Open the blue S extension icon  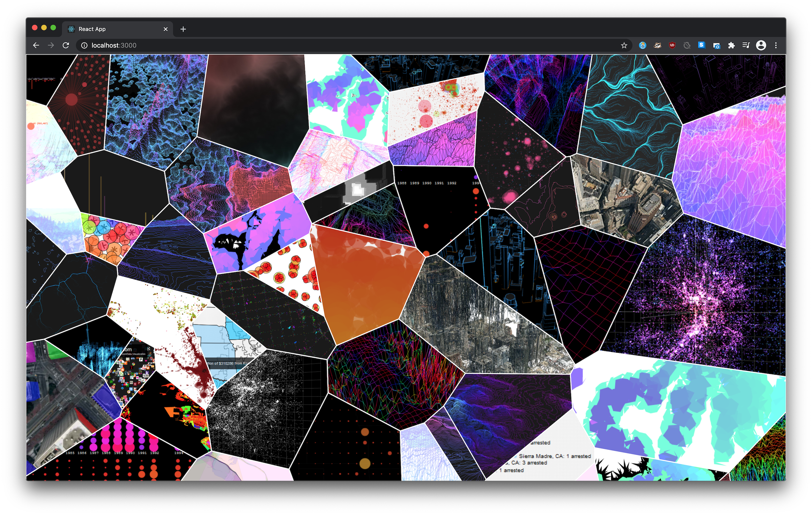[701, 45]
